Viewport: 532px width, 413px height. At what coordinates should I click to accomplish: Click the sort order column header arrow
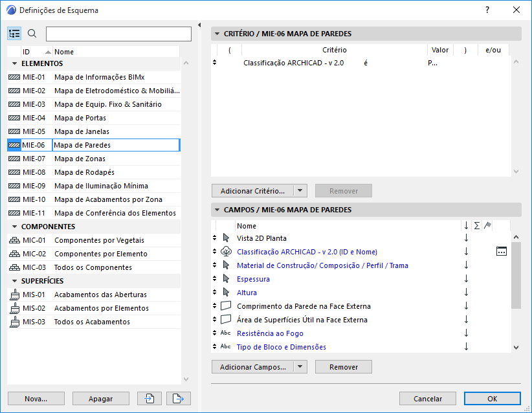pyautogui.click(x=466, y=225)
